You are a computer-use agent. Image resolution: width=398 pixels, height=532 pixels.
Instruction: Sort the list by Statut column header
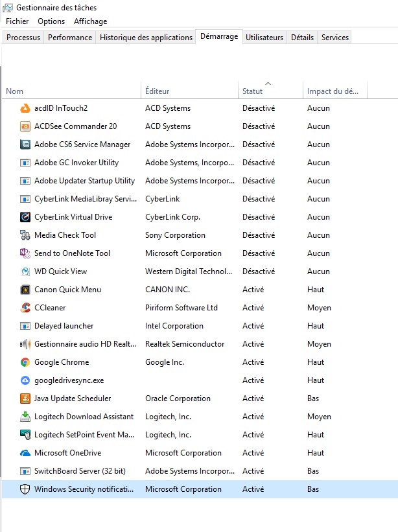pyautogui.click(x=253, y=91)
